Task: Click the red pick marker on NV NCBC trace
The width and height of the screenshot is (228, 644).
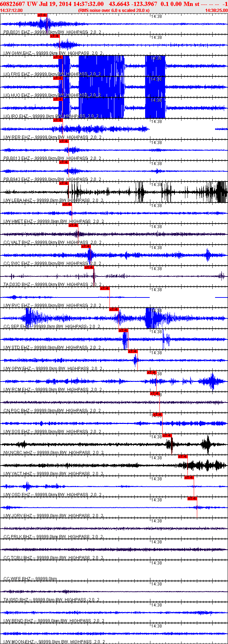Action: [168, 436]
